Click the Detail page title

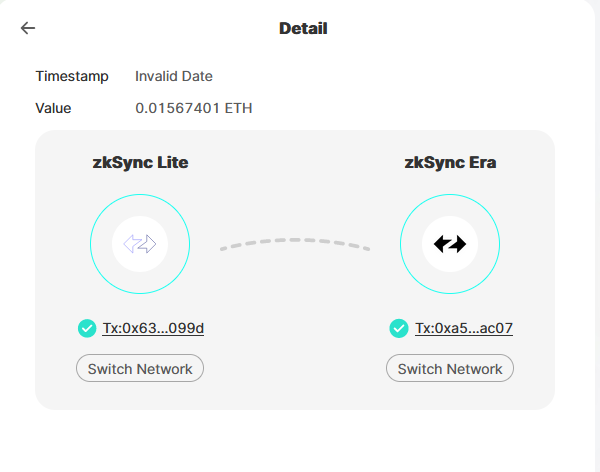(x=303, y=28)
